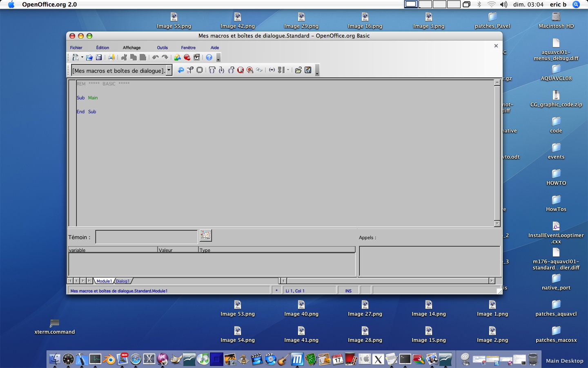Click the Find Parenthesis icon

272,70
